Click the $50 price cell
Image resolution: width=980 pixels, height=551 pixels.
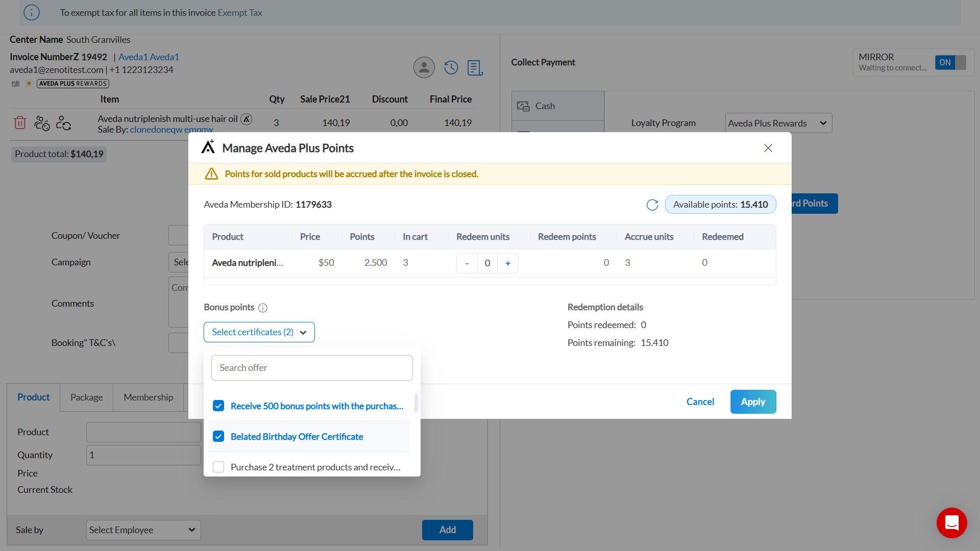click(x=326, y=263)
